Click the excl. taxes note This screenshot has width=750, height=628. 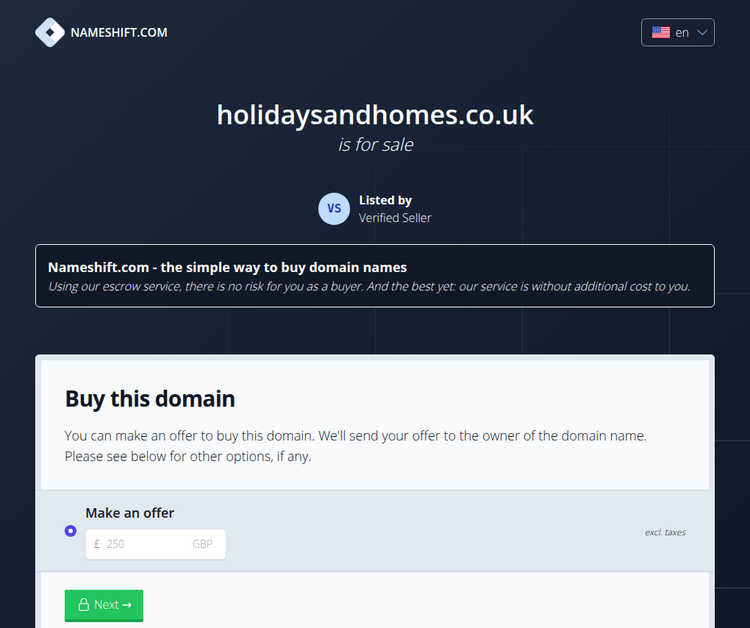tap(665, 532)
